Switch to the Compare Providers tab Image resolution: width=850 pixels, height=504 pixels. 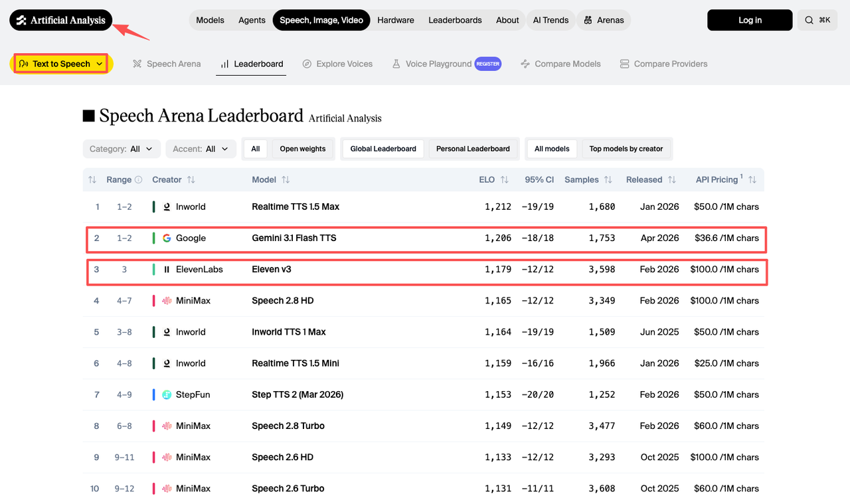click(663, 64)
